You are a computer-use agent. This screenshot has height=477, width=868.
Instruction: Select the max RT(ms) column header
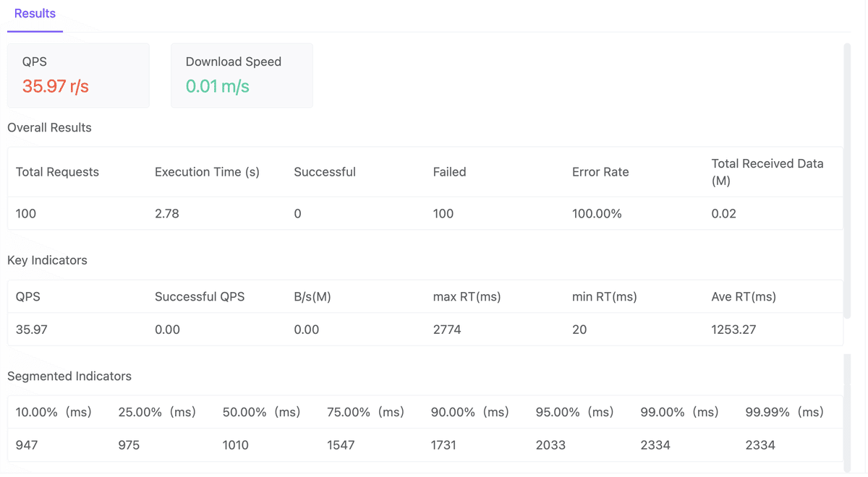pos(467,296)
